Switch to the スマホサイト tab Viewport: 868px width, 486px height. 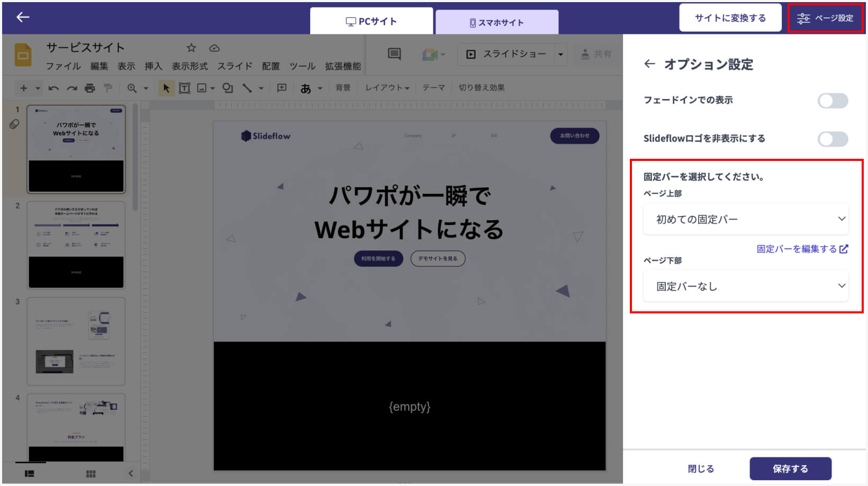tap(496, 23)
